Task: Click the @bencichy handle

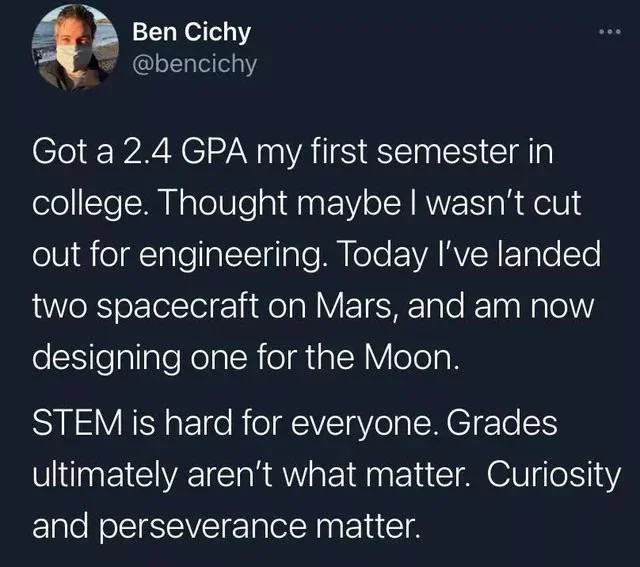Action: 194,64
